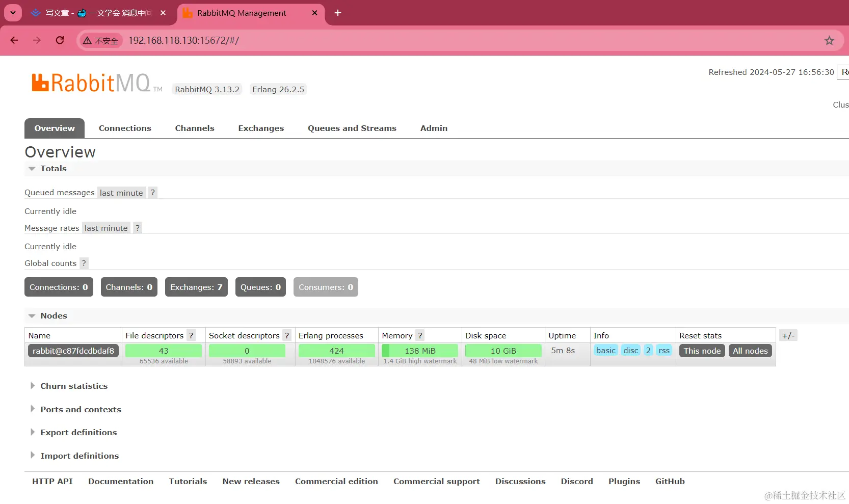This screenshot has height=504, width=849.
Task: Open the HTTP API link
Action: (52, 482)
